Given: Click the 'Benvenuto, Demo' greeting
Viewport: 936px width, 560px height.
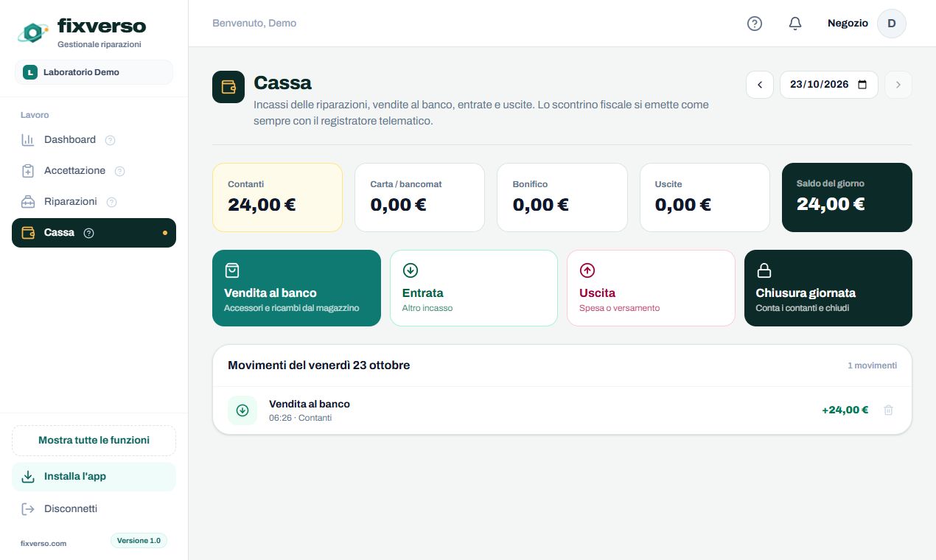Looking at the screenshot, I should click(254, 24).
